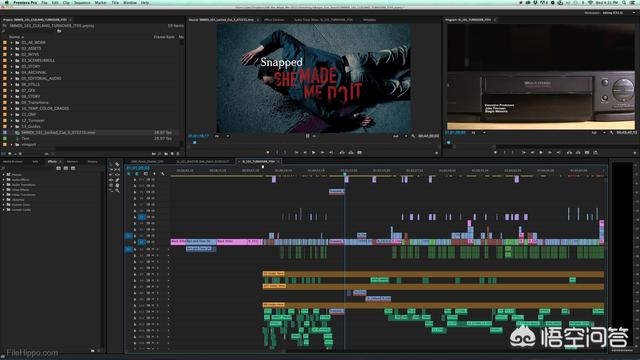Select the Selection tool in tools panel
Screen dimensions: 640x360
tap(111, 164)
